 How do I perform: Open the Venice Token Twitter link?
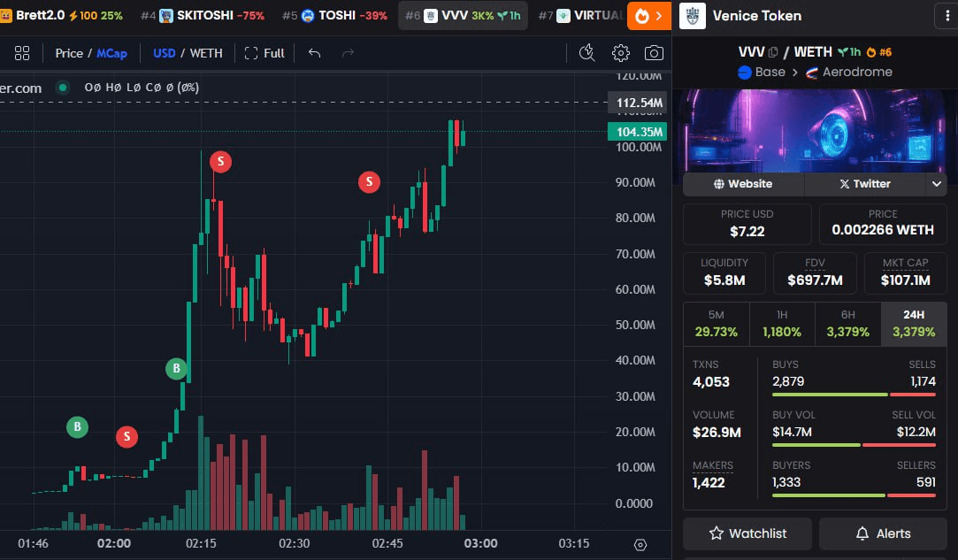point(864,184)
